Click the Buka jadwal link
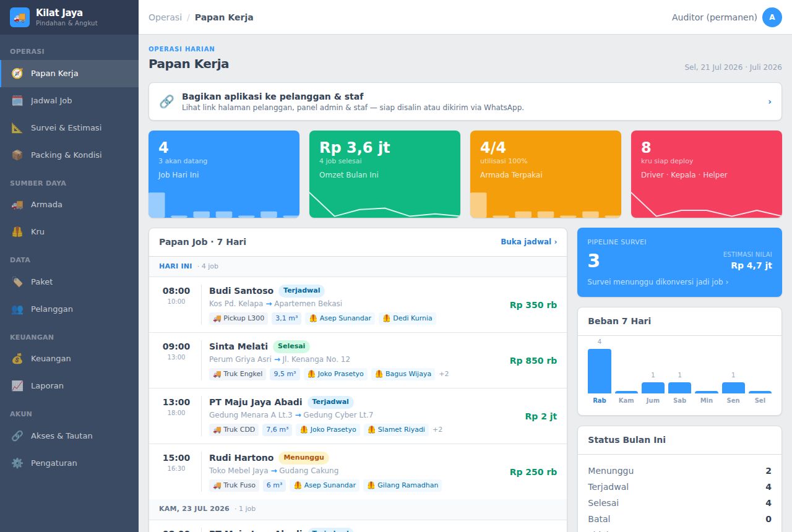The width and height of the screenshot is (792, 532). coord(529,242)
